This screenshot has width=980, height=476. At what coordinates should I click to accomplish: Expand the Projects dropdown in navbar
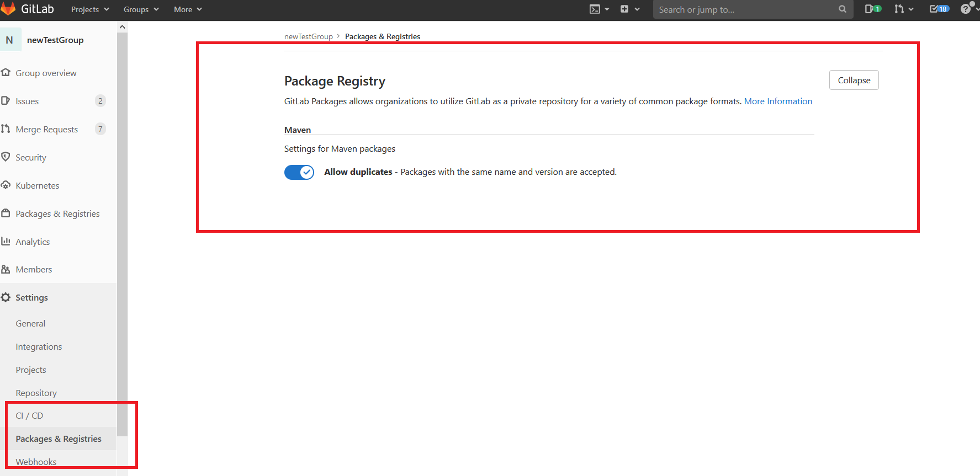[x=90, y=9]
